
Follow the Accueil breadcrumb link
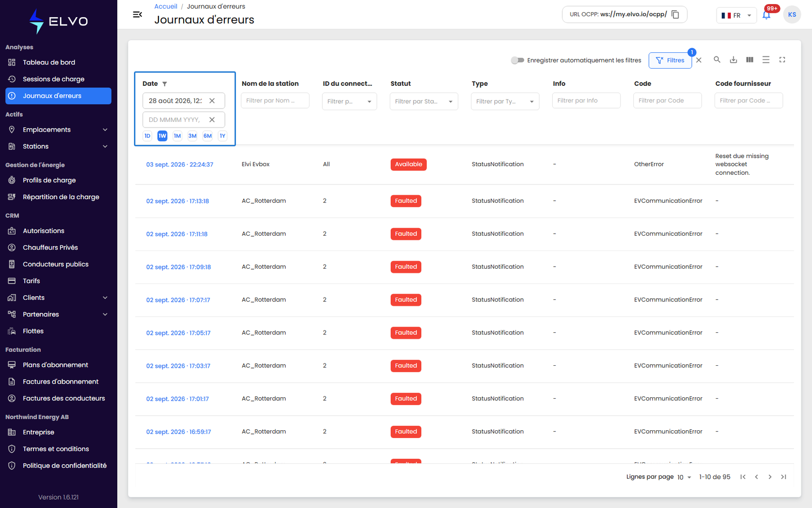coord(165,7)
